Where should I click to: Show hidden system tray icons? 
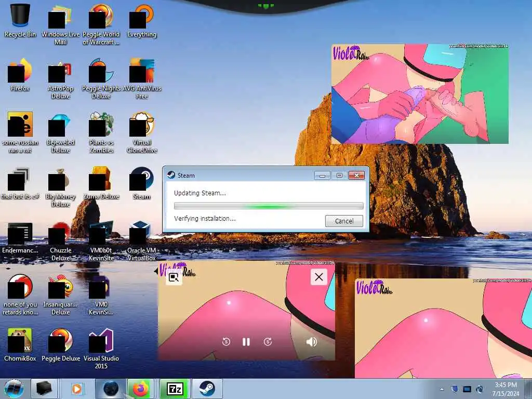pos(442,389)
